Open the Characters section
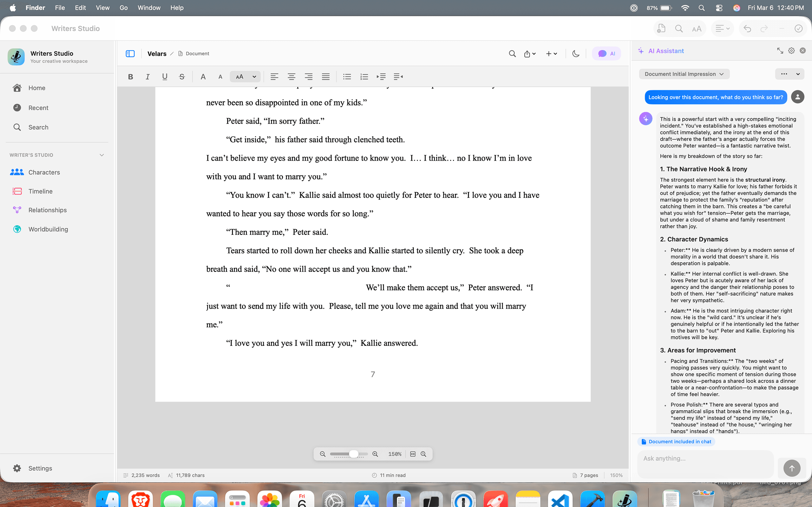Viewport: 812px width, 507px height. (44, 172)
